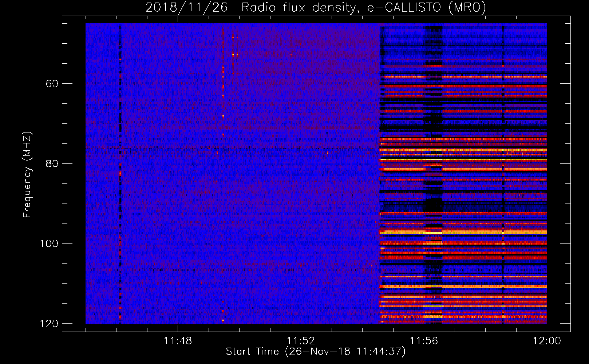Click the 12:00 time tick label
589x364 pixels.
pos(547,341)
